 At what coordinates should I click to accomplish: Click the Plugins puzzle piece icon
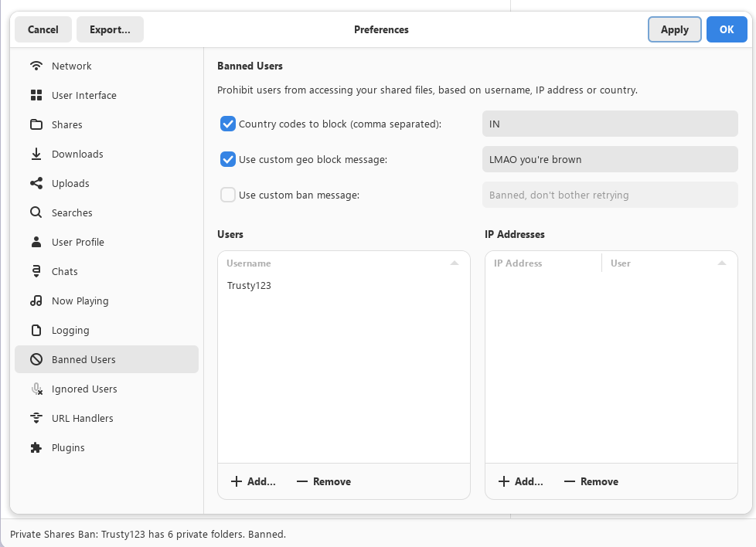[36, 447]
